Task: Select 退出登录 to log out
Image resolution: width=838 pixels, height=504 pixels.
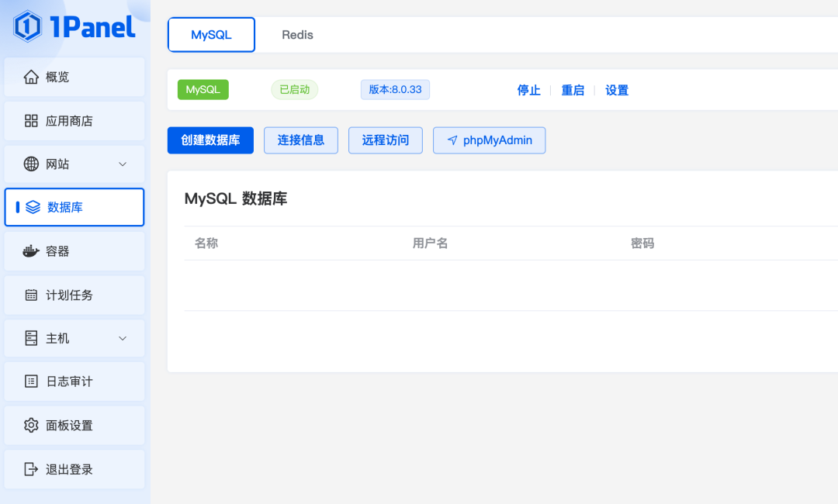Action: [x=74, y=469]
